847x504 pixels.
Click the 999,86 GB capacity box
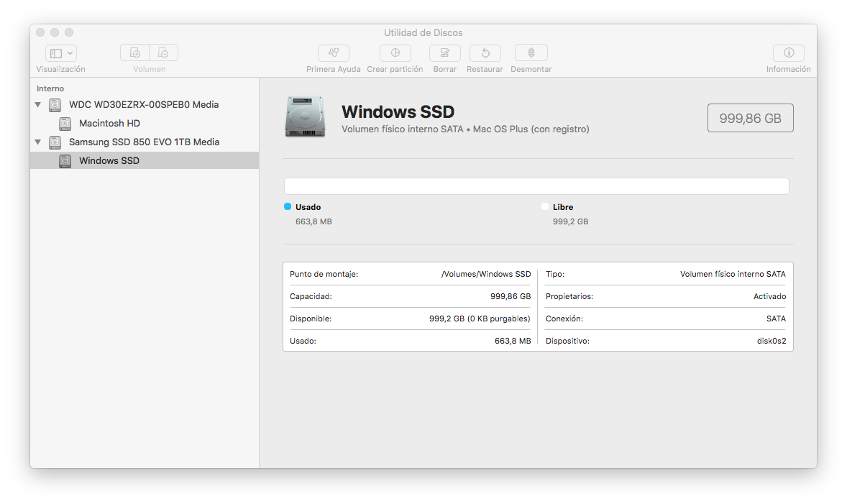750,119
